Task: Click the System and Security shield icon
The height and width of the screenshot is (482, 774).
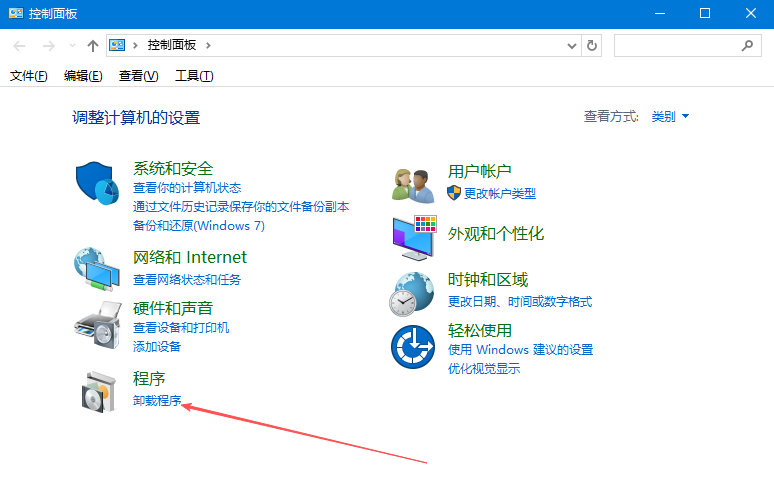Action: pos(98,183)
